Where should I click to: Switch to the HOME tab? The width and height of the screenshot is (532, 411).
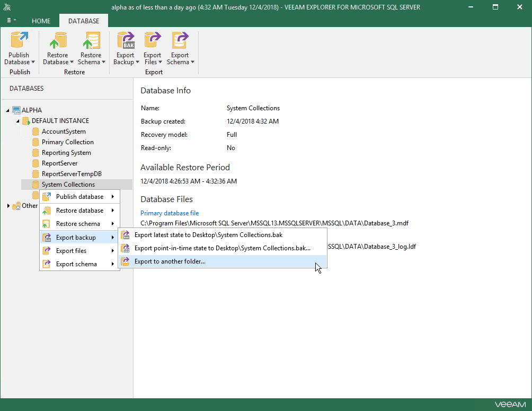coord(41,21)
